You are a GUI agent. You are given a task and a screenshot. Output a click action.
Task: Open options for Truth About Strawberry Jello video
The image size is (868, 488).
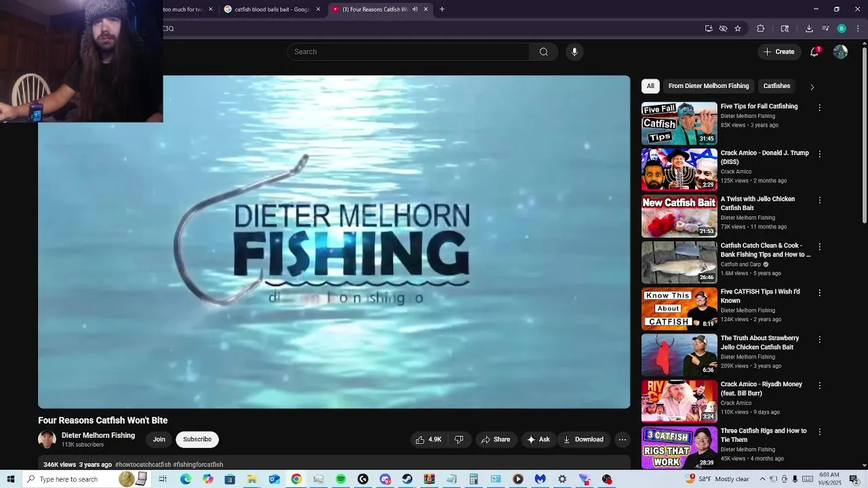pyautogui.click(x=820, y=339)
